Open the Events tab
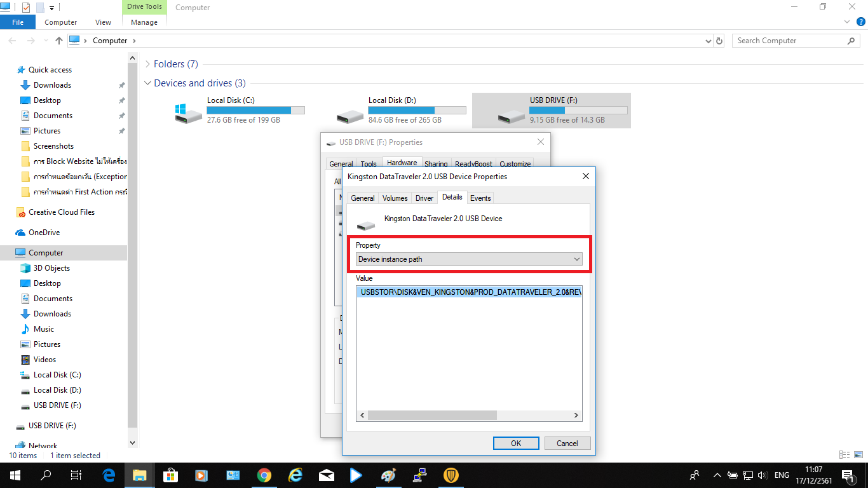This screenshot has width=868, height=488. (480, 198)
